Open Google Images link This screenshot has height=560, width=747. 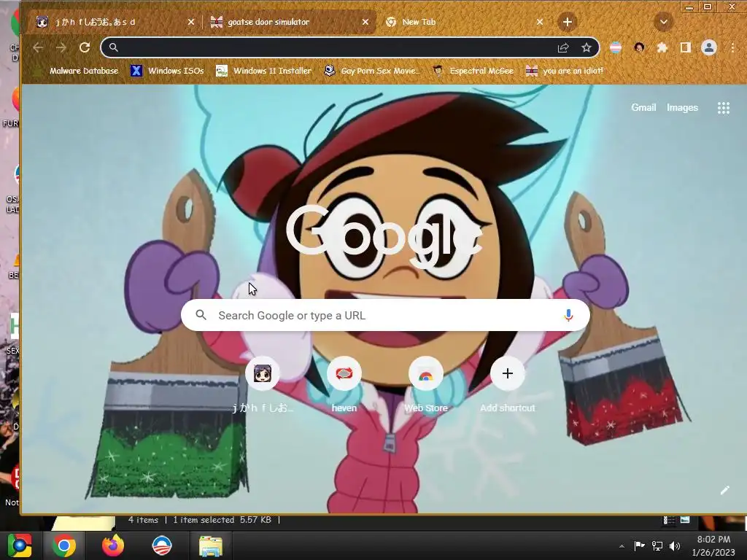pyautogui.click(x=682, y=108)
